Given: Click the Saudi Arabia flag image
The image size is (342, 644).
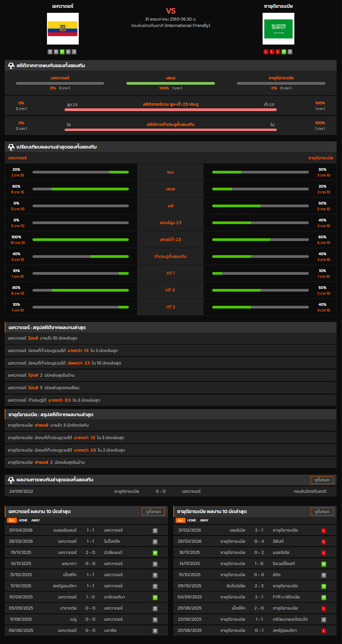Looking at the screenshot, I should click(278, 29).
